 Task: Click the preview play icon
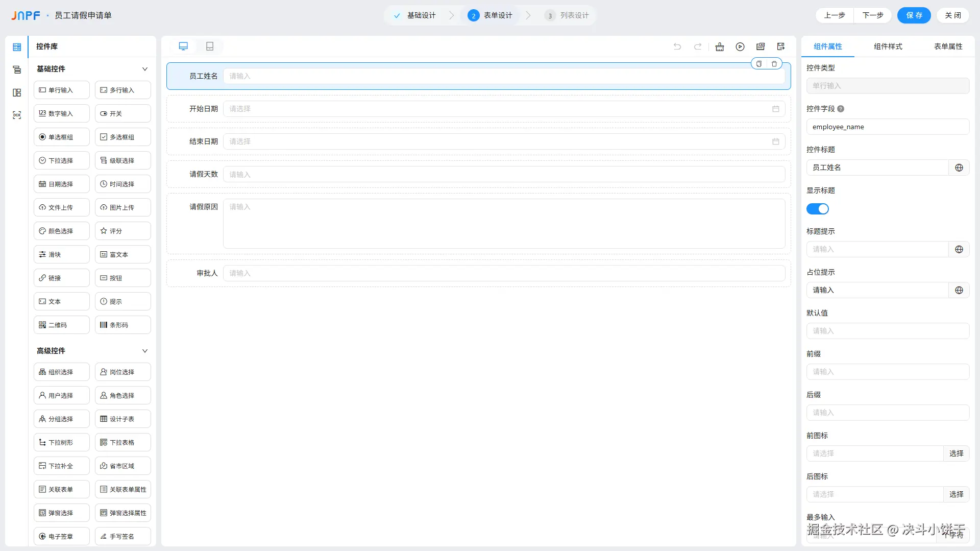pos(740,46)
